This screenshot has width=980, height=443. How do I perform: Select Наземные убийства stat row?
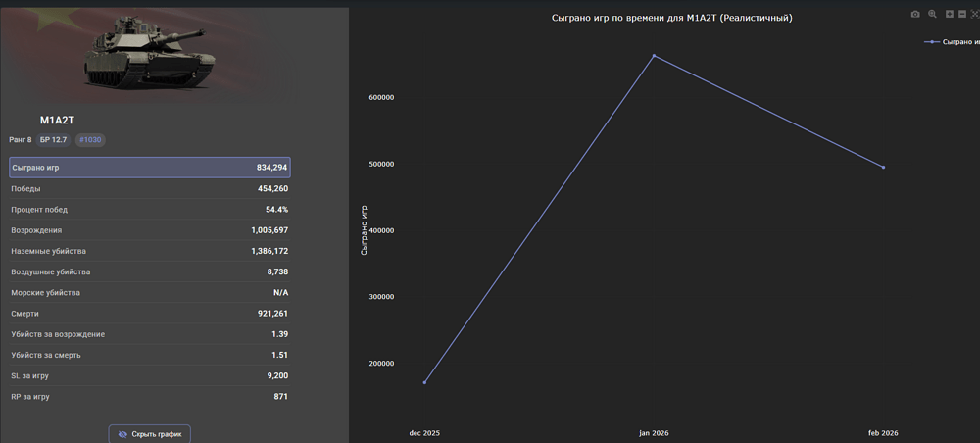coord(150,251)
